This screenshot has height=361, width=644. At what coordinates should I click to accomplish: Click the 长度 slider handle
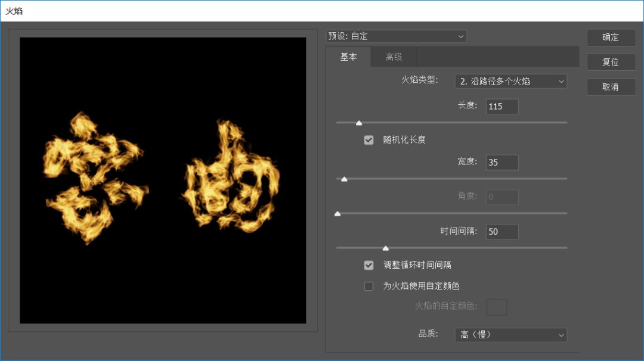359,123
